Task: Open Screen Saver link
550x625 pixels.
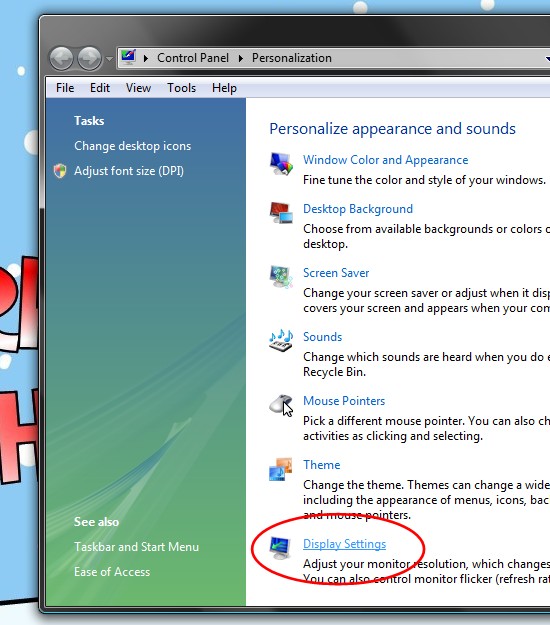Action: (336, 273)
